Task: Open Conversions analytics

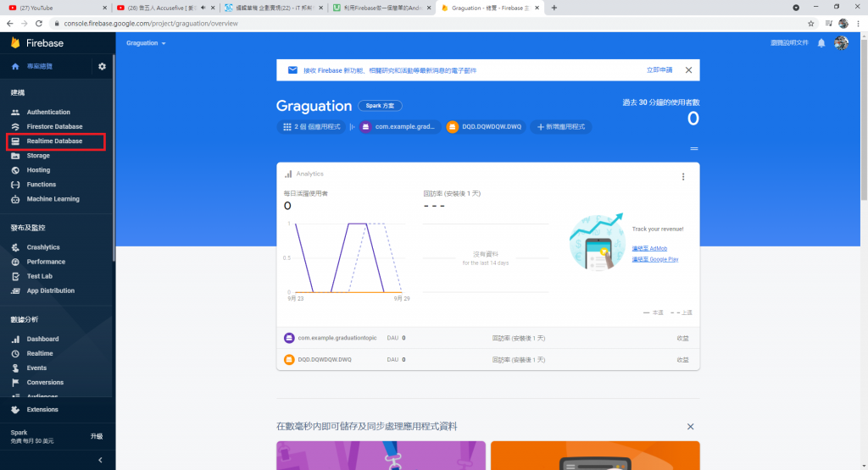Action: pos(45,382)
